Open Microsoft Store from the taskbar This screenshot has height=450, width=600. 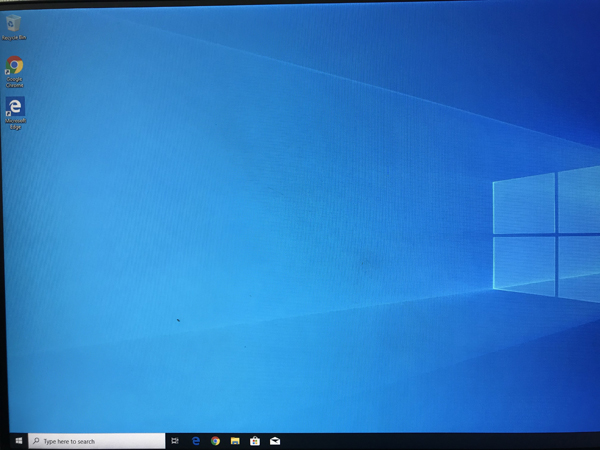[x=255, y=441]
